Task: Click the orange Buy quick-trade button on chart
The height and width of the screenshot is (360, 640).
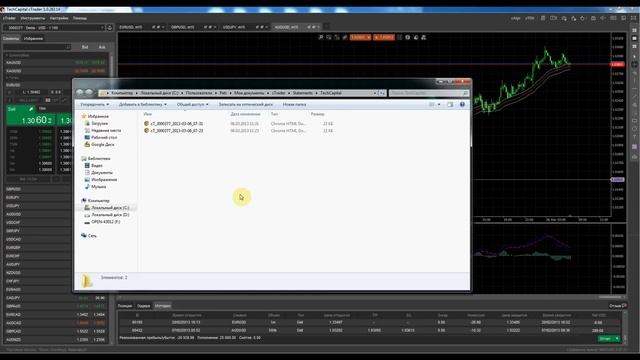Action: click(384, 37)
